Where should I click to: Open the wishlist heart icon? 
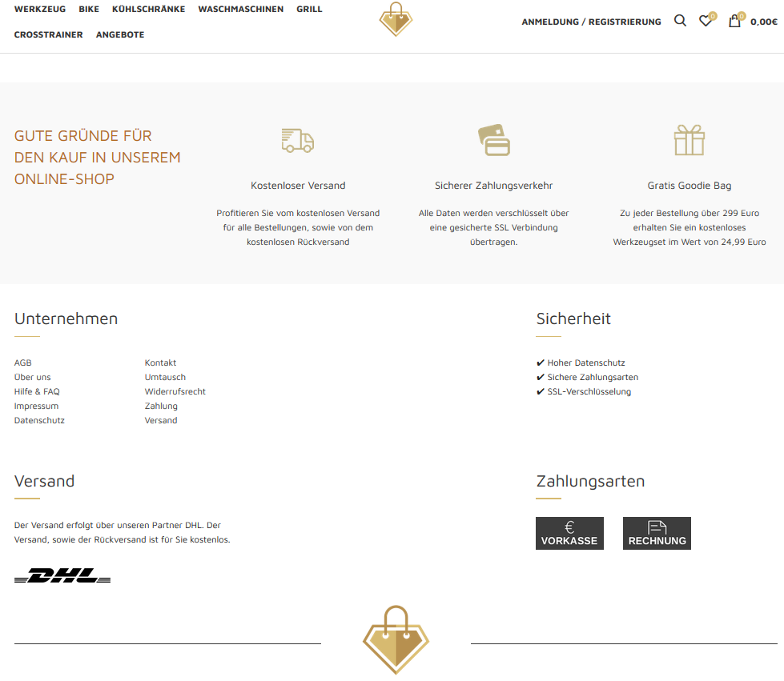tap(706, 21)
